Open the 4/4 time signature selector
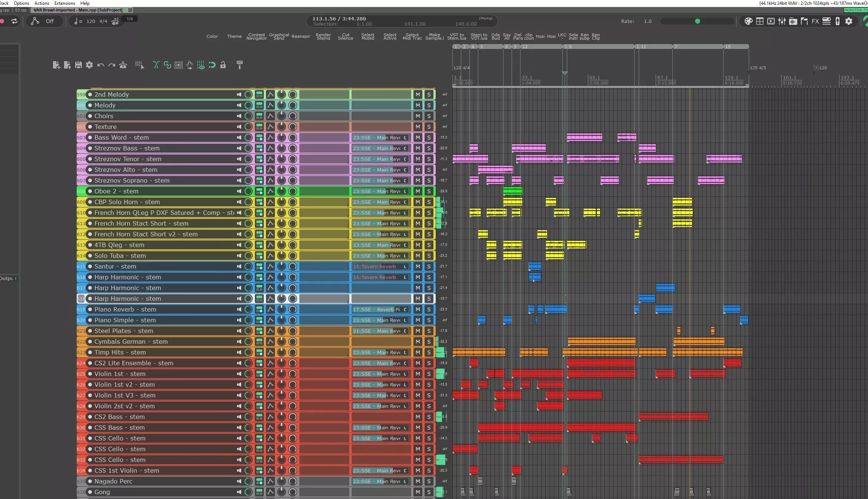This screenshot has width=868, height=499. [x=103, y=21]
